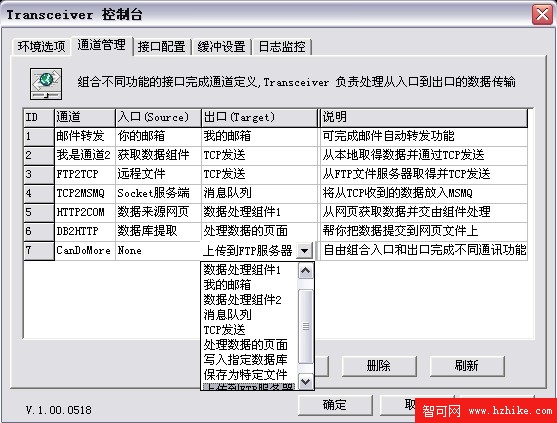Select row header 1
This screenshot has height=423, width=557.
click(39, 136)
